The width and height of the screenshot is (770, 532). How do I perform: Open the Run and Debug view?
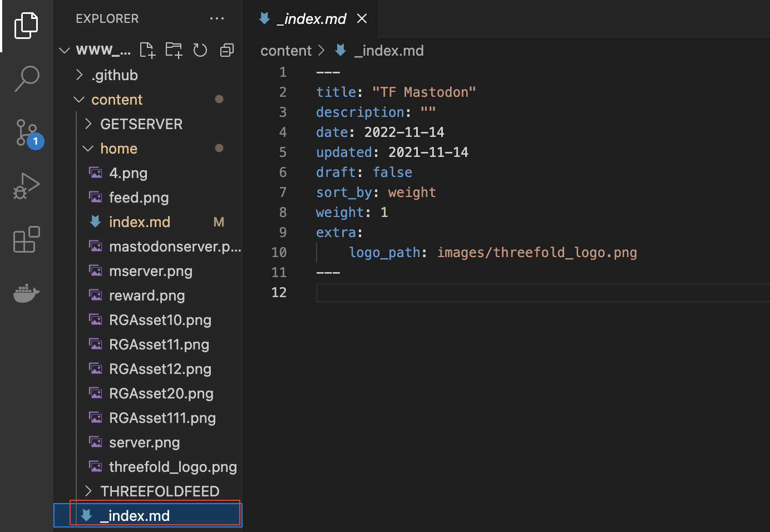pos(26,186)
